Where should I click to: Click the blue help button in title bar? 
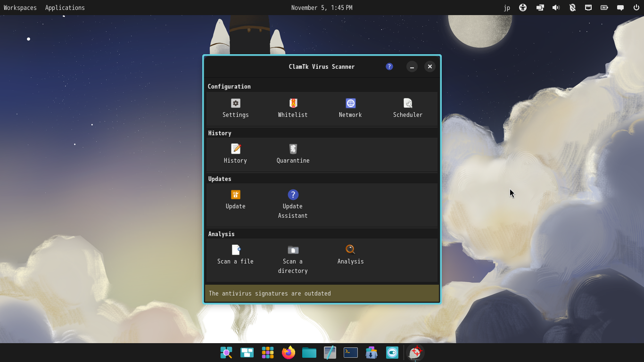point(389,66)
